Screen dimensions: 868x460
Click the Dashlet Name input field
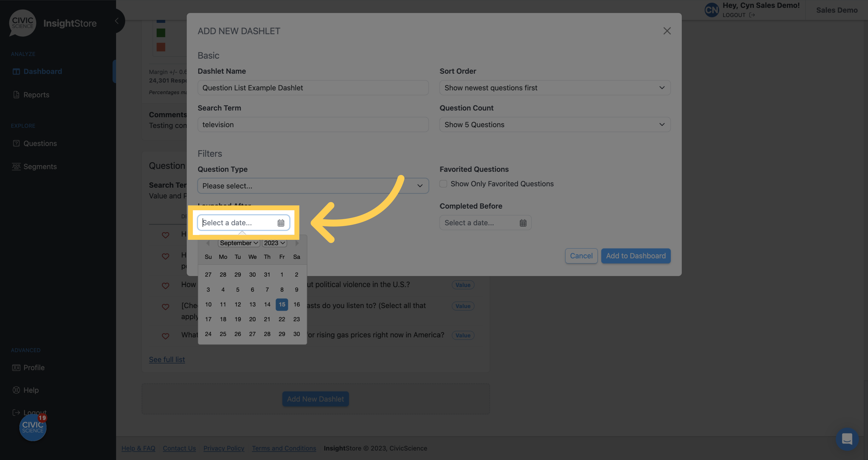(313, 87)
